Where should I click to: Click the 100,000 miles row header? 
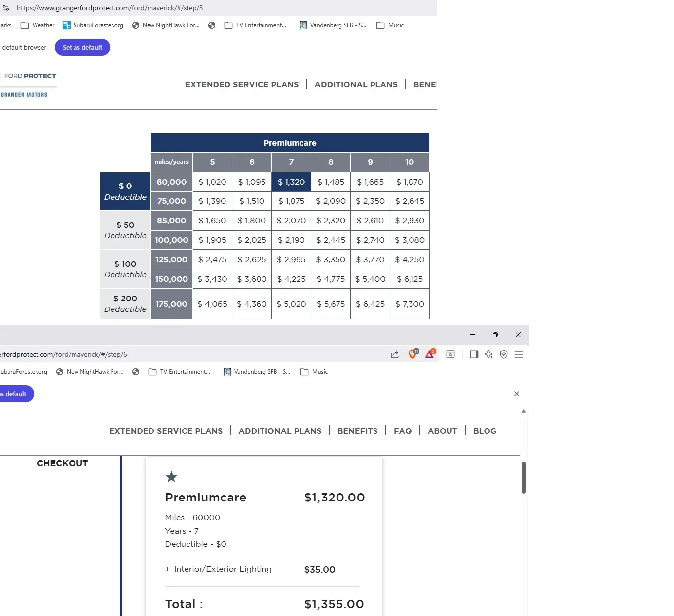point(172,240)
